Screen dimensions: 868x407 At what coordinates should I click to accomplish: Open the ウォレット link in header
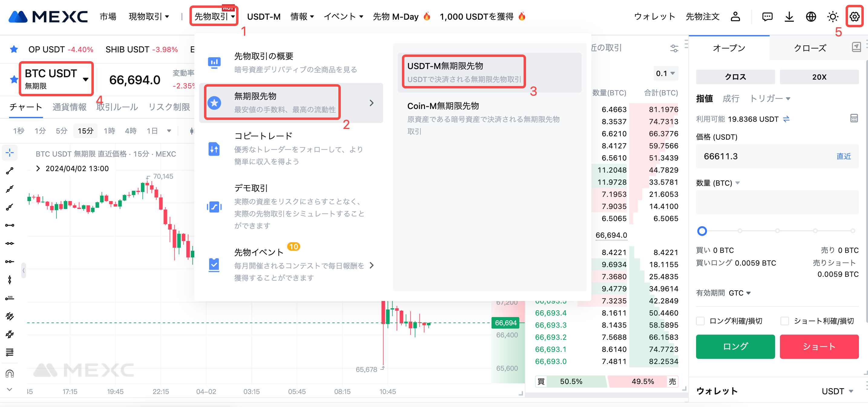pos(655,16)
